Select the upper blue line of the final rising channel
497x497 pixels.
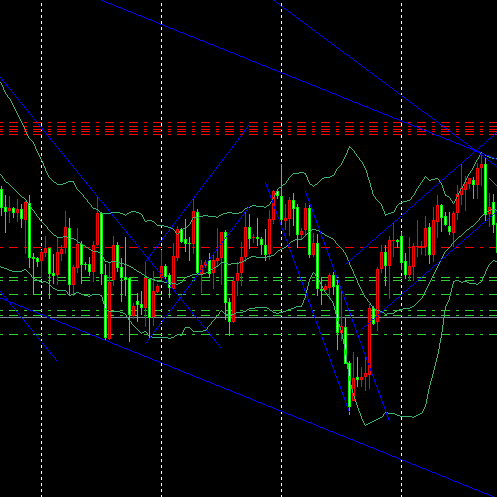tap(421, 199)
